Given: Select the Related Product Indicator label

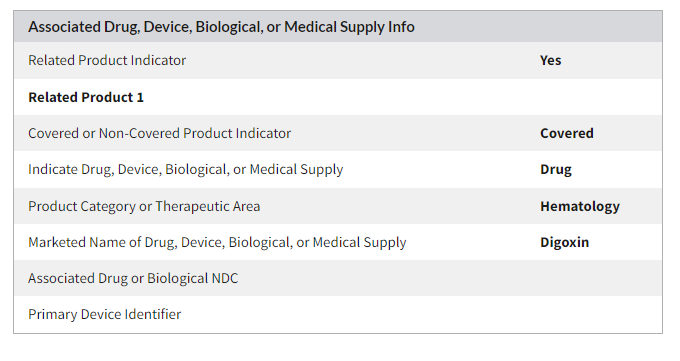Looking at the screenshot, I should 107,60.
